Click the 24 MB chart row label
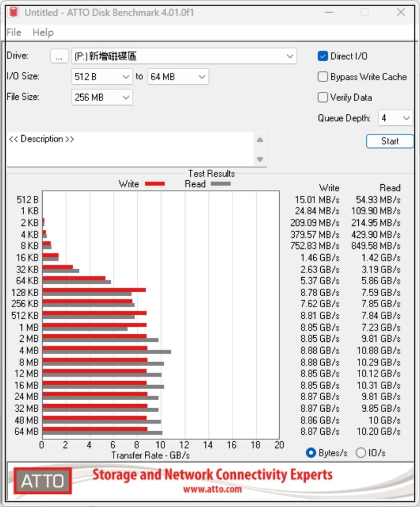 [x=27, y=396]
